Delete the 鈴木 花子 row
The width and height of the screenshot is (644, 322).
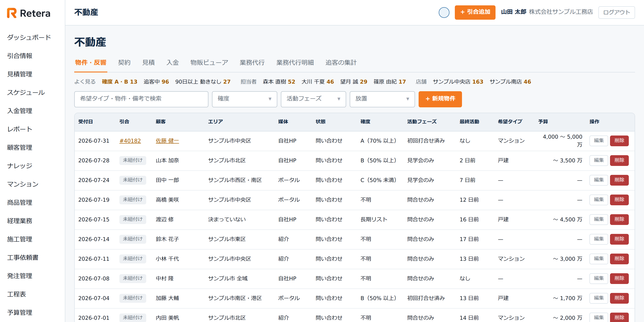pos(619,239)
